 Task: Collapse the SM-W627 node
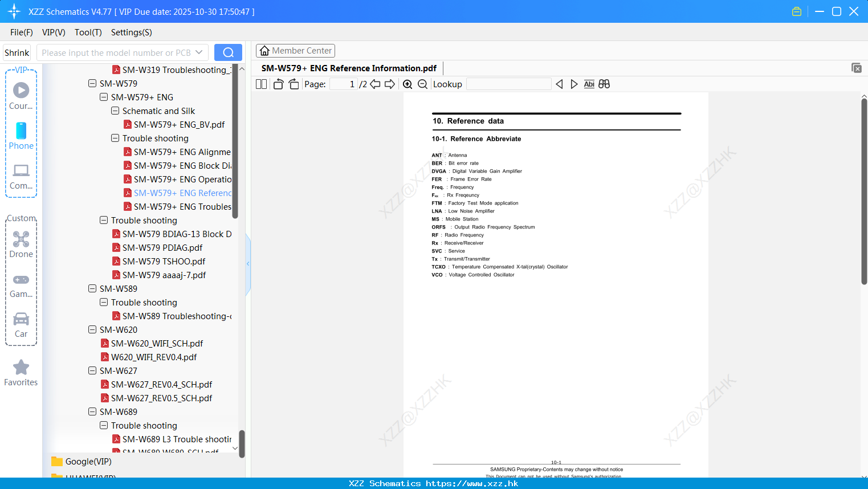(x=92, y=370)
